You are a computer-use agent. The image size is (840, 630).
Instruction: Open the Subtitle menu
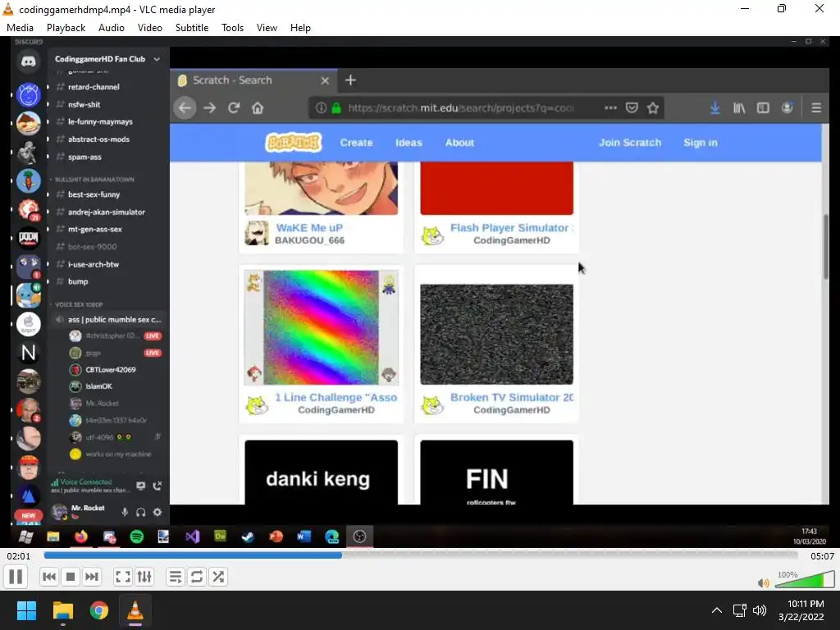coord(192,28)
